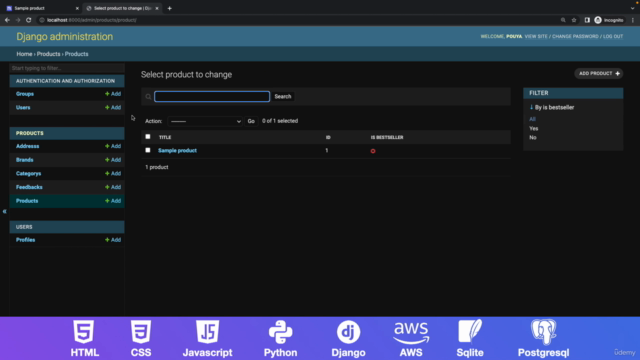640x360 pixels.
Task: Open the browser side panel icon
Action: [x=587, y=20]
